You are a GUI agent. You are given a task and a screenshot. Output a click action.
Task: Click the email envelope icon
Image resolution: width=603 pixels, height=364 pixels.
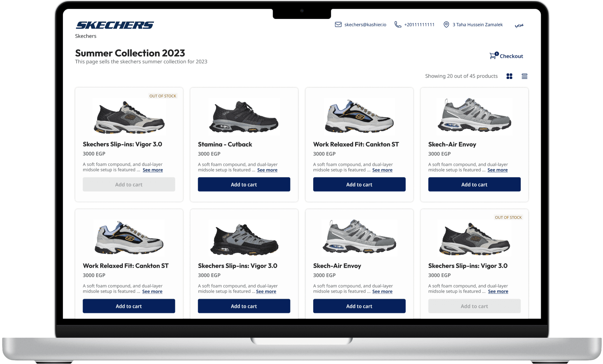[338, 24]
